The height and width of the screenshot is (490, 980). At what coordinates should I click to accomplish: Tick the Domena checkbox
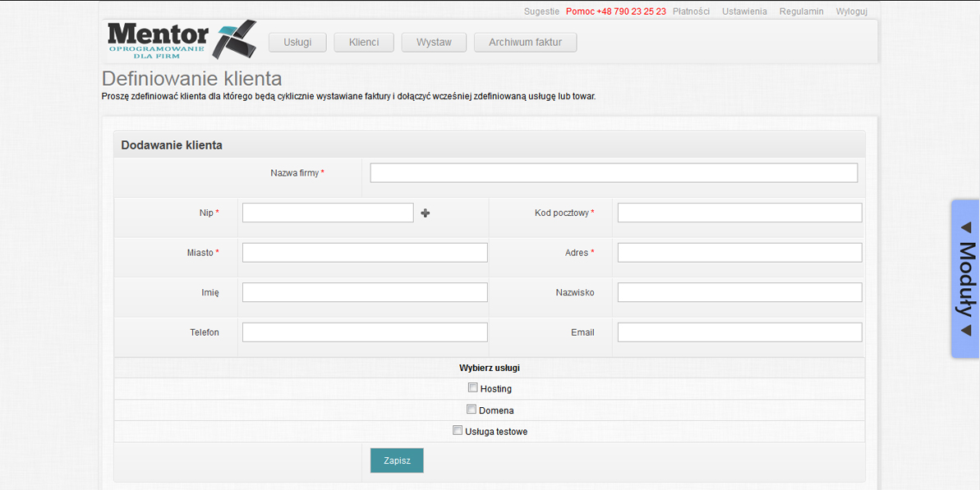coord(472,409)
